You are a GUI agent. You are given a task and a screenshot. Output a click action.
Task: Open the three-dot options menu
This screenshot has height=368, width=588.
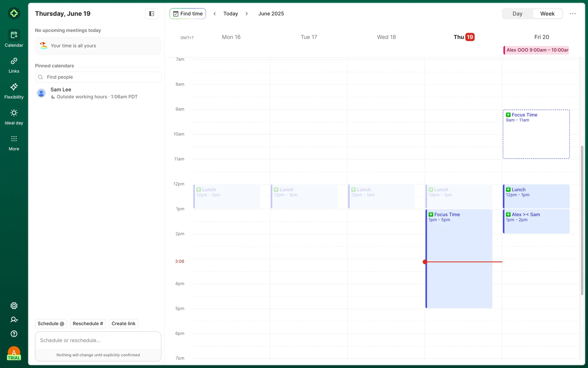tap(573, 14)
